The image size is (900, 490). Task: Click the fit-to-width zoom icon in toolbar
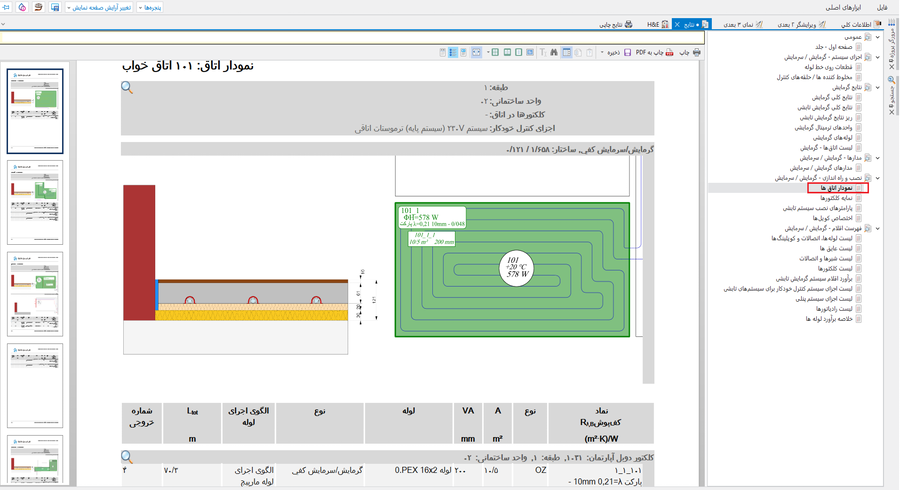476,52
